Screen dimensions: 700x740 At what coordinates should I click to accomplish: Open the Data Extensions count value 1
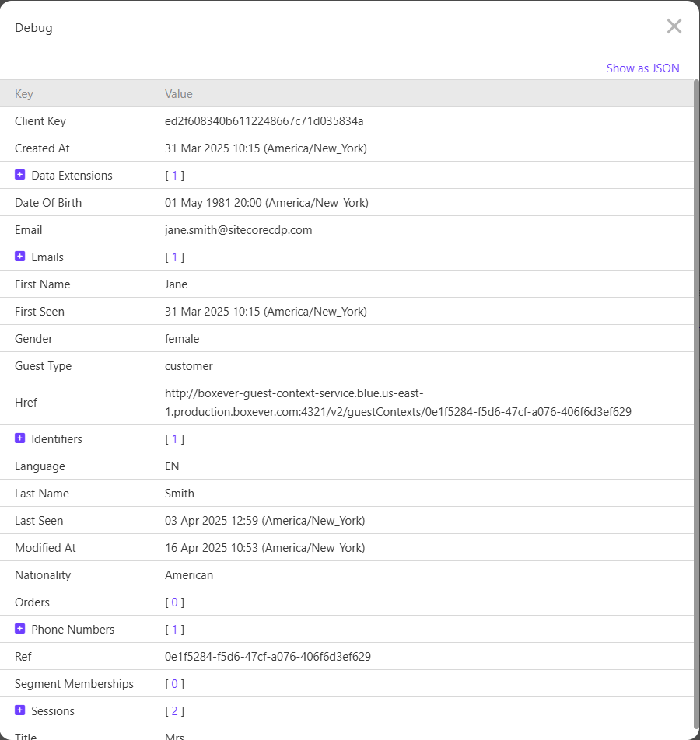(174, 176)
